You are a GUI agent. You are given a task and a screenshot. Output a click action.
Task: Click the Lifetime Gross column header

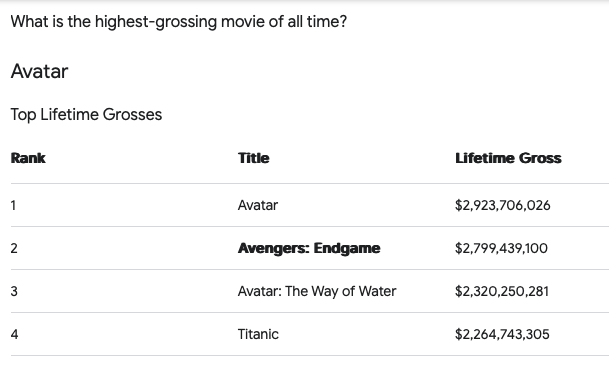508,158
